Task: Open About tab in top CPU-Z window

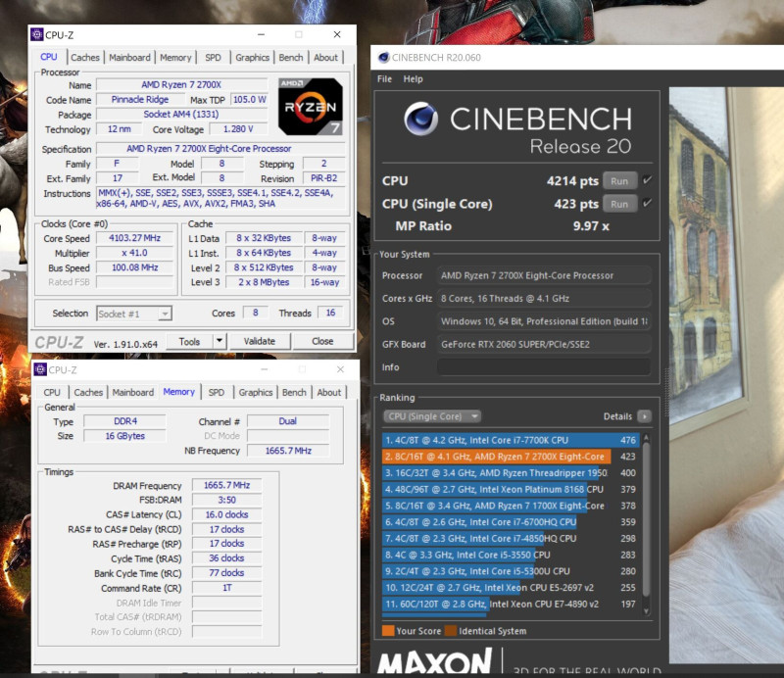Action: 325,58
